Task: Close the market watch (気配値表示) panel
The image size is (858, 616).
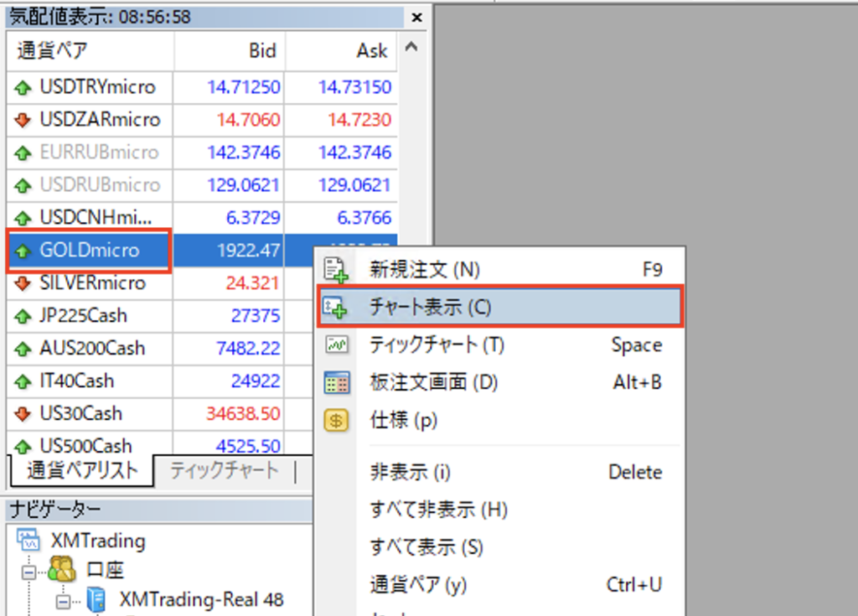Action: click(x=417, y=18)
